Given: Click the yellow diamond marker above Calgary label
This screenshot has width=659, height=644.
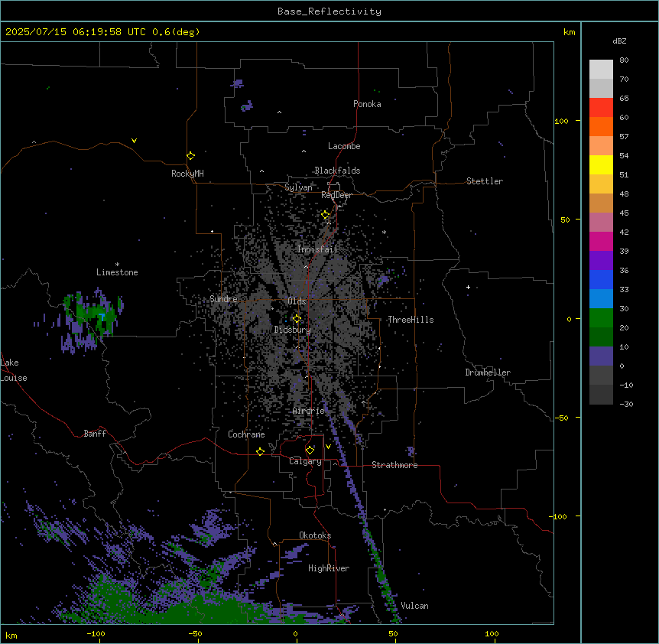Looking at the screenshot, I should [310, 450].
